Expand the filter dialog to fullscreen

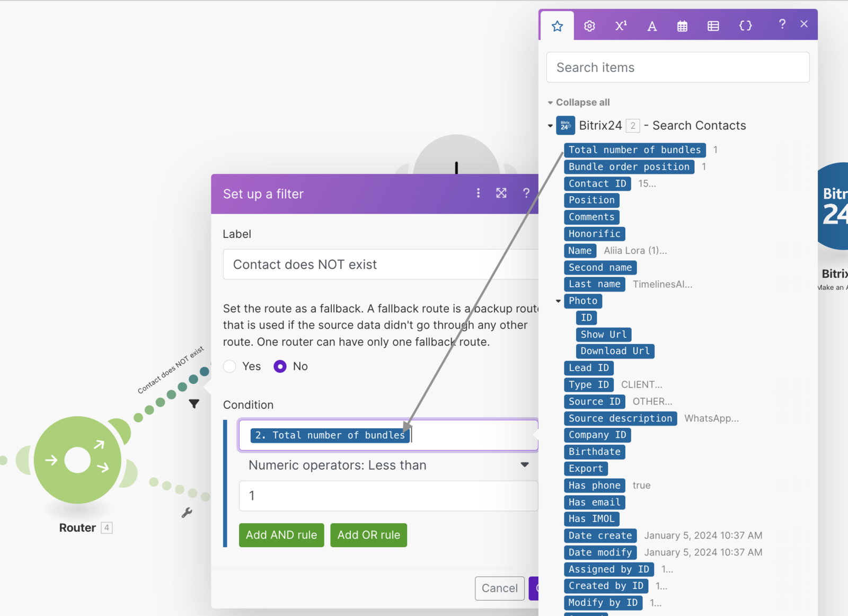[x=501, y=193]
